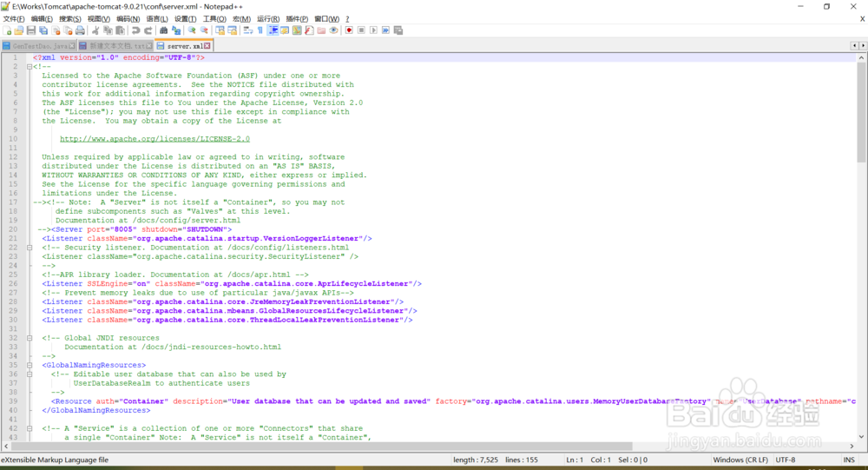
Task: Click the Zoom Out magnifier icon
Action: (x=204, y=30)
